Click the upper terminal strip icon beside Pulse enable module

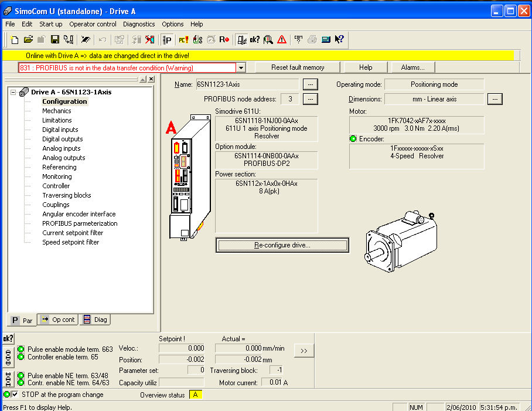click(8, 357)
